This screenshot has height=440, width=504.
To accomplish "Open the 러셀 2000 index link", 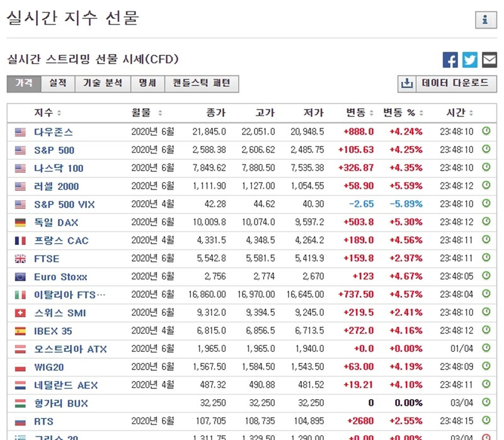I will click(x=56, y=186).
